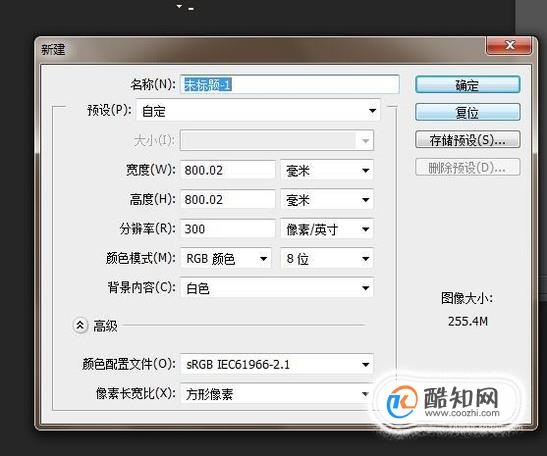Click the 高级 section label

point(105,326)
